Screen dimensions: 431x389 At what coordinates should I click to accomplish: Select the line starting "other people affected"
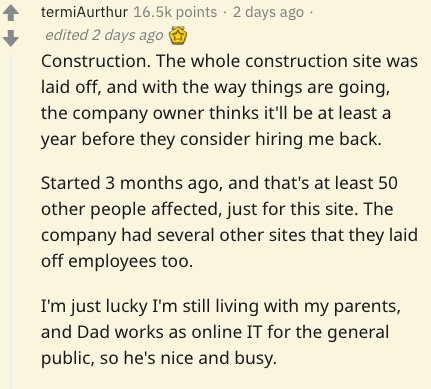[217, 210]
